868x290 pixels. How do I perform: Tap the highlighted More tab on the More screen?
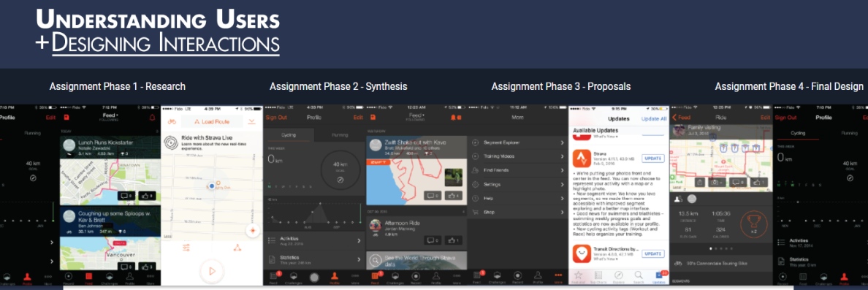pos(558,277)
